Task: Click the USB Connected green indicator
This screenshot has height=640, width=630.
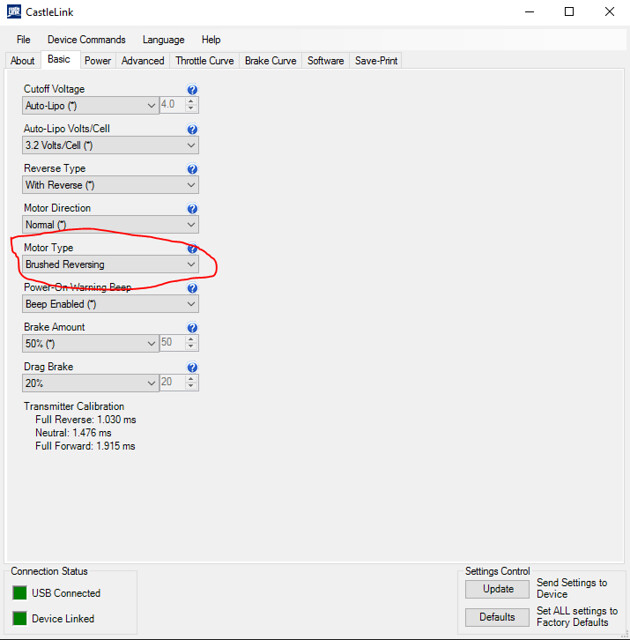Action: pyautogui.click(x=19, y=593)
